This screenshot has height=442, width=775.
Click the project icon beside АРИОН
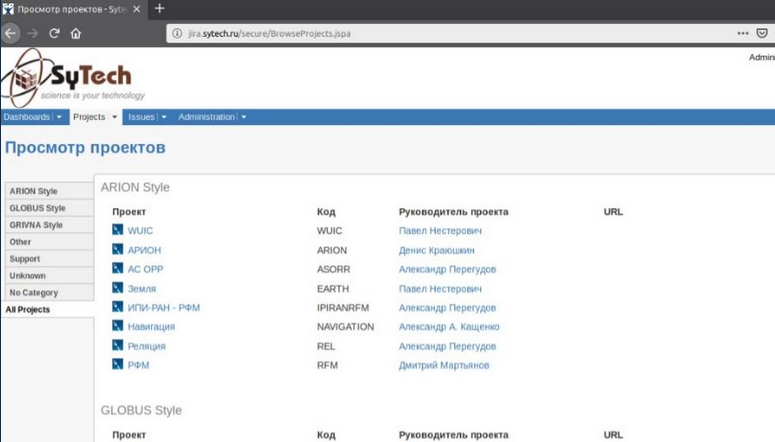pyautogui.click(x=117, y=250)
